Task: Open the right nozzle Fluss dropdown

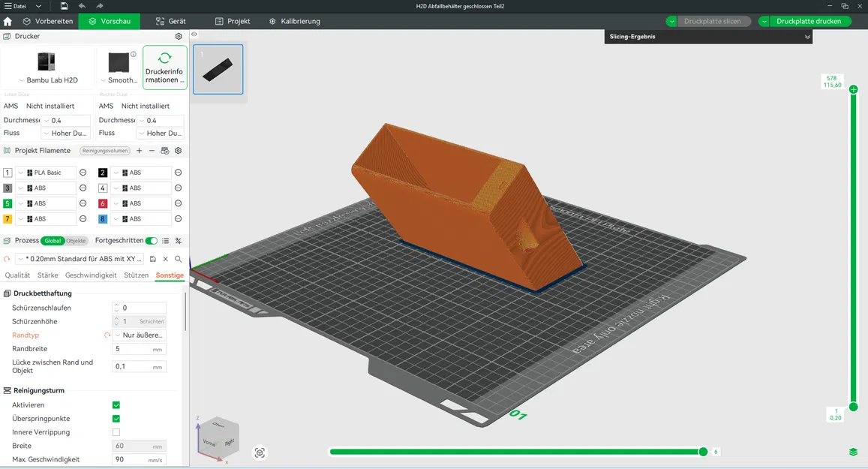Action: 161,134
